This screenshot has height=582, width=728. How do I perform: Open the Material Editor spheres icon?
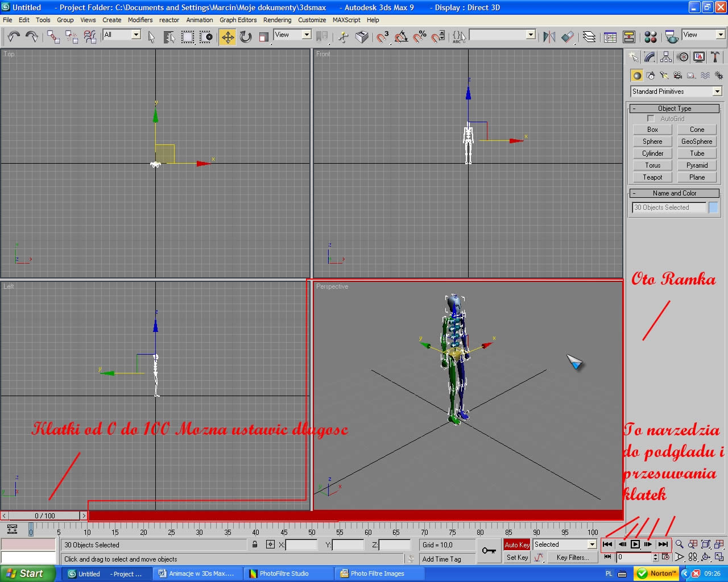click(651, 38)
